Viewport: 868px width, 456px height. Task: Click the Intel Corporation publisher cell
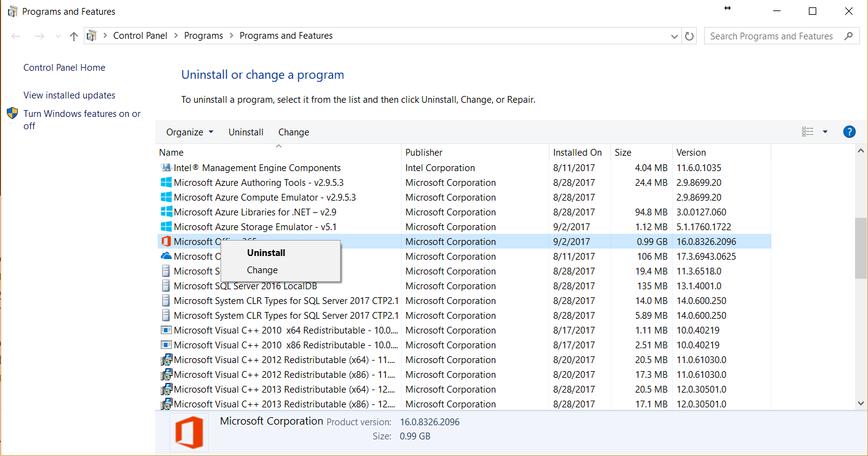[x=440, y=168]
